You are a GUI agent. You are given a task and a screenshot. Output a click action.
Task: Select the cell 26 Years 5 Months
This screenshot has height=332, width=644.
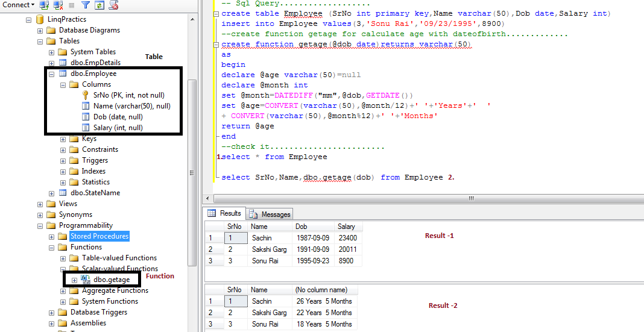pos(325,301)
